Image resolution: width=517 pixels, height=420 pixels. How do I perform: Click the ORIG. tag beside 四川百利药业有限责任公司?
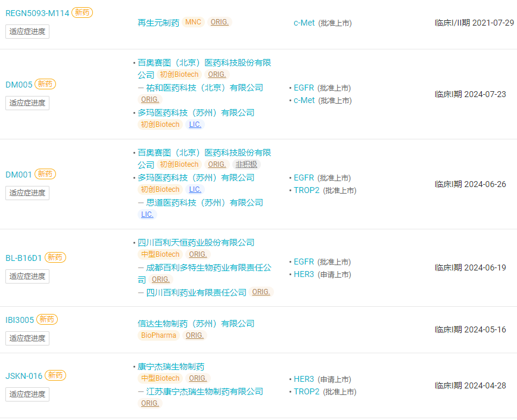(261, 292)
